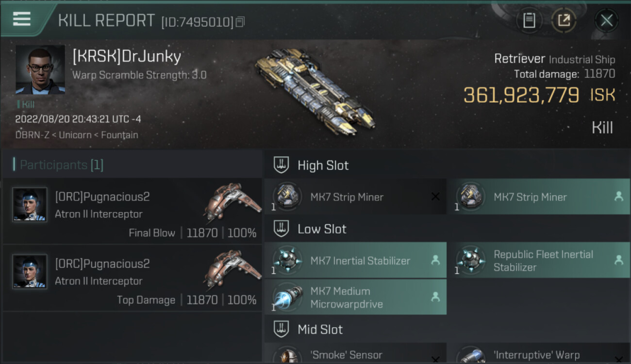This screenshot has height=364, width=631.
Task: Open the clipboard report icon
Action: coord(529,20)
